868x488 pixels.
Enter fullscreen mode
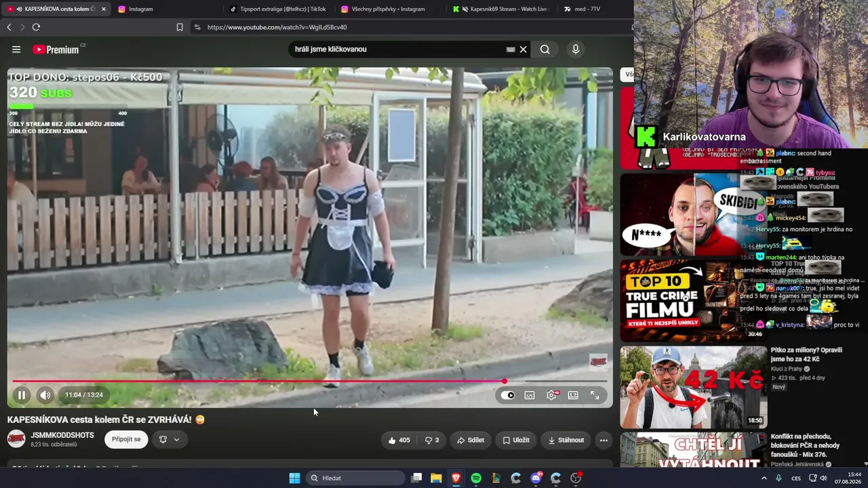pyautogui.click(x=595, y=395)
